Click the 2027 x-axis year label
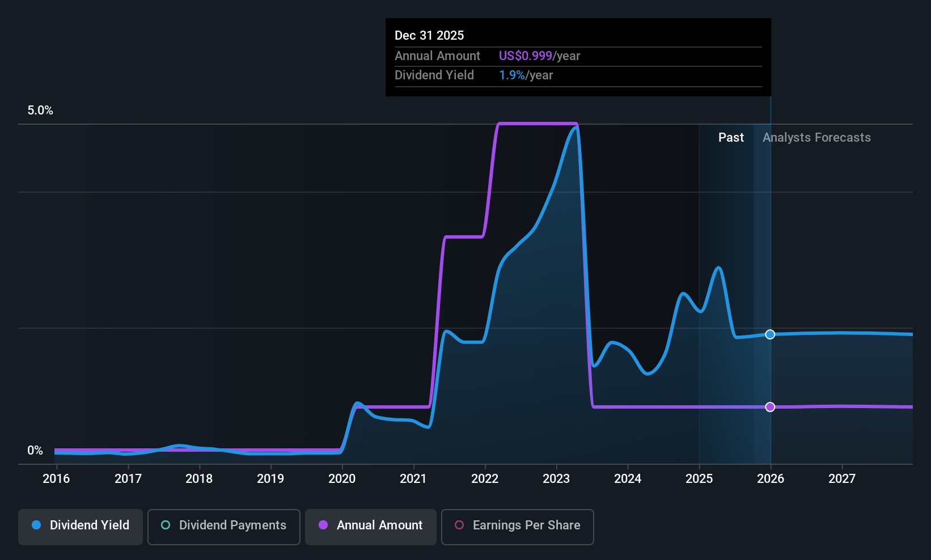The width and height of the screenshot is (931, 560). [842, 479]
